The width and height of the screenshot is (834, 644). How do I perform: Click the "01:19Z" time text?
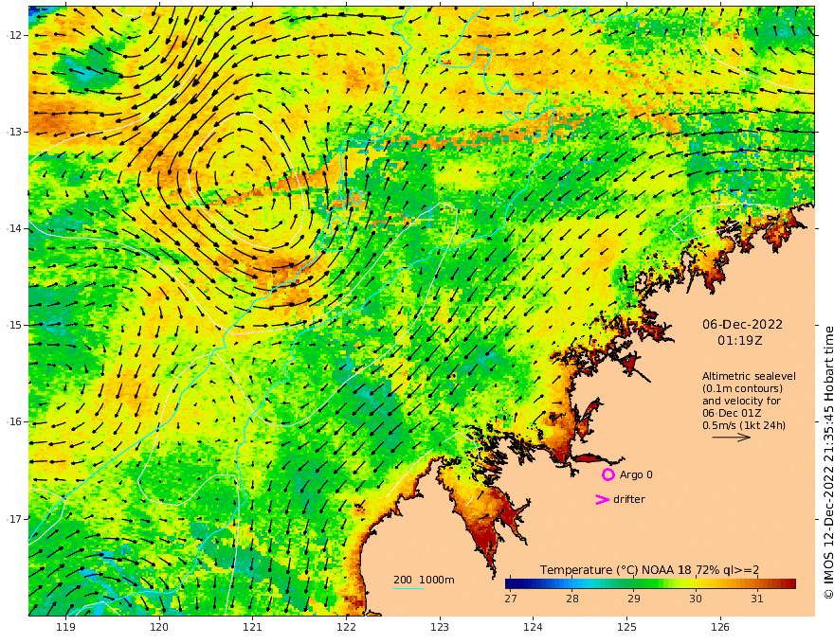tap(740, 341)
